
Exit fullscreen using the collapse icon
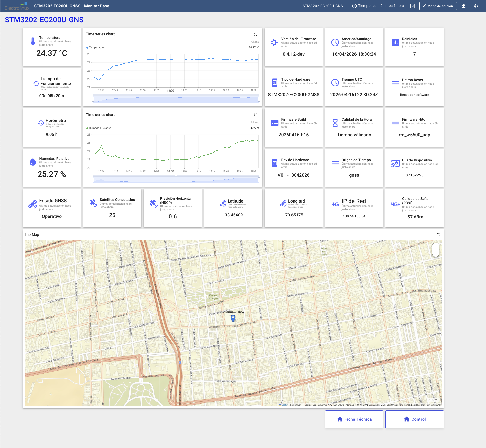476,6
